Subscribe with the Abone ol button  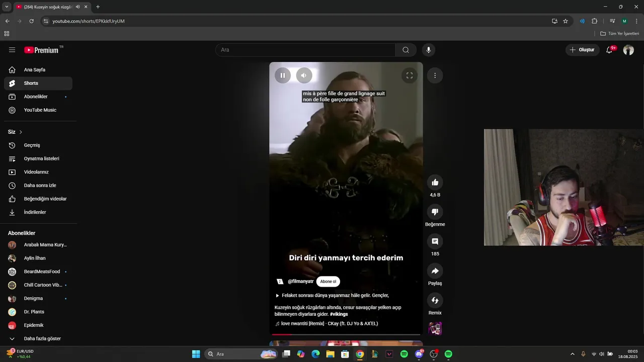pyautogui.click(x=328, y=282)
